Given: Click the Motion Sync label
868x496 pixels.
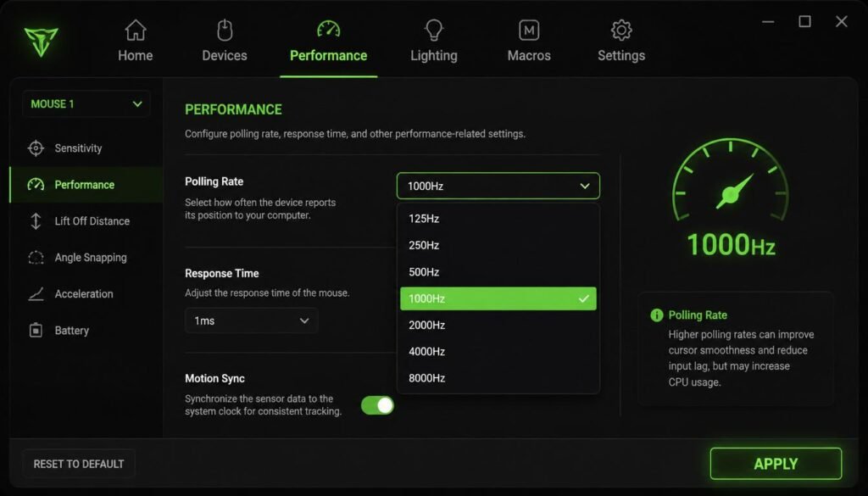Looking at the screenshot, I should coord(214,379).
